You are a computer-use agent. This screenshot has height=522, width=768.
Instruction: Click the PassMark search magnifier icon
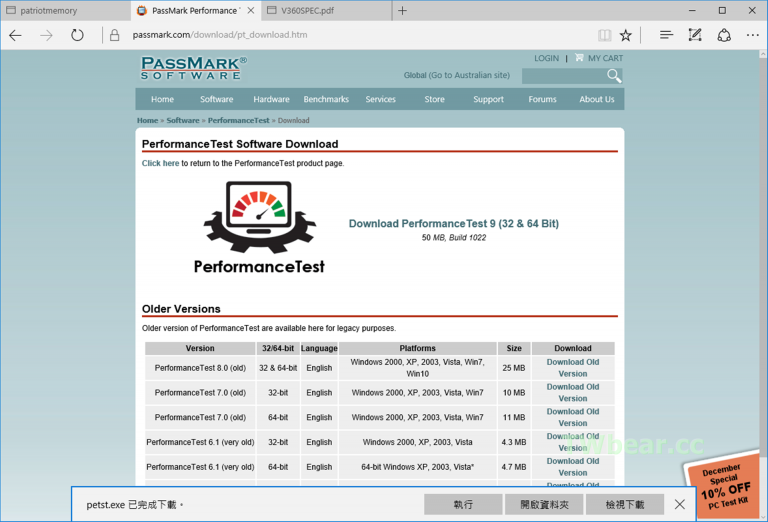614,76
